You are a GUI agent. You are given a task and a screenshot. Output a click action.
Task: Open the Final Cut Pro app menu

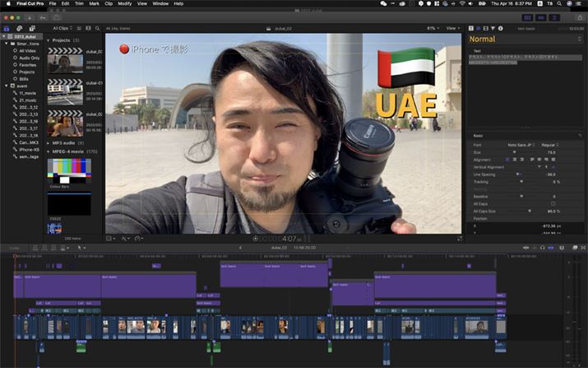[30, 3]
